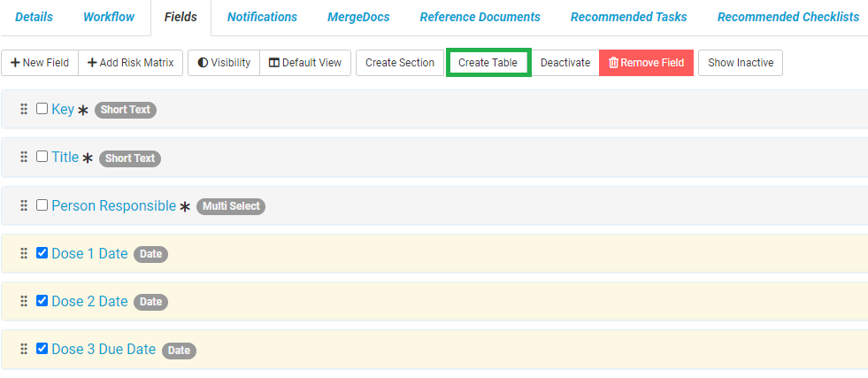Image resolution: width=868 pixels, height=378 pixels.
Task: Click Date badge beside Dose 3 Due Date
Action: click(179, 351)
